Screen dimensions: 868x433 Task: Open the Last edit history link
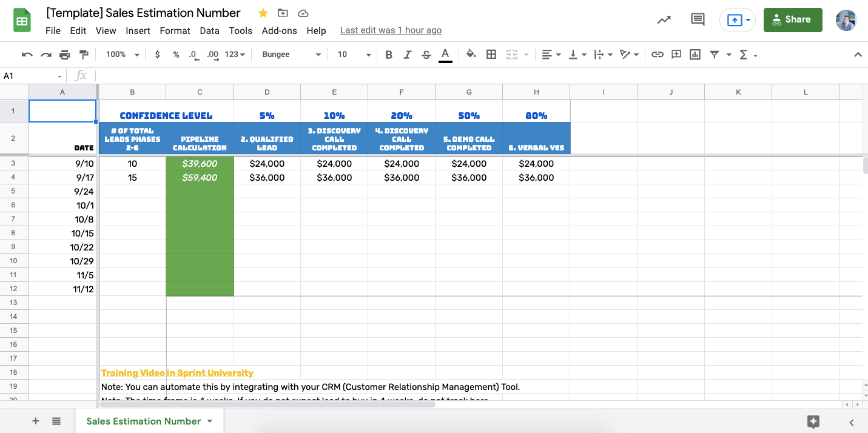(391, 30)
